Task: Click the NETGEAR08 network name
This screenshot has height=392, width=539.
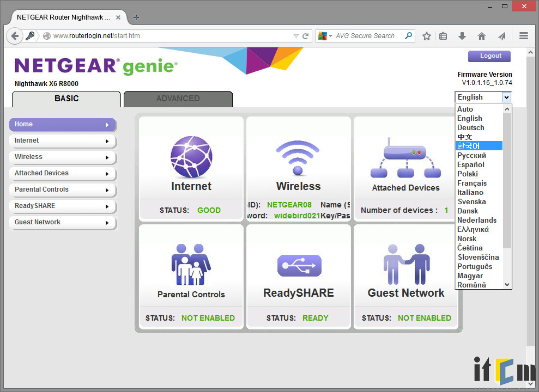Action: click(x=289, y=205)
